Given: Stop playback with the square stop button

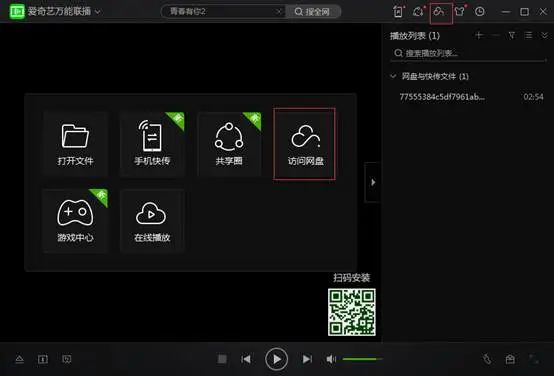Looking at the screenshot, I should (222, 359).
